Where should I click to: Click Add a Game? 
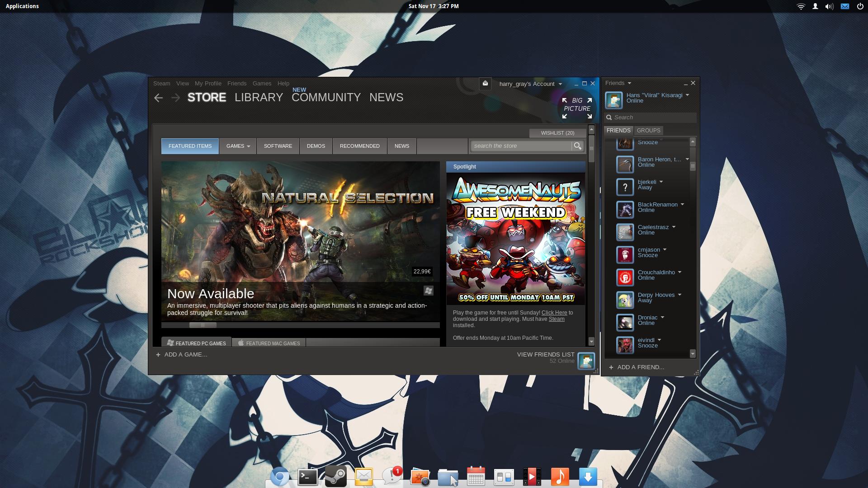point(181,355)
